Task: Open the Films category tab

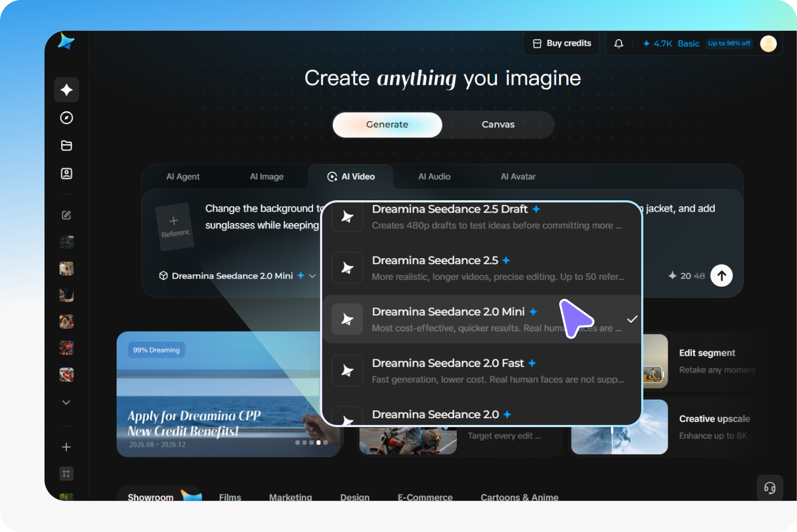Action: click(x=230, y=496)
